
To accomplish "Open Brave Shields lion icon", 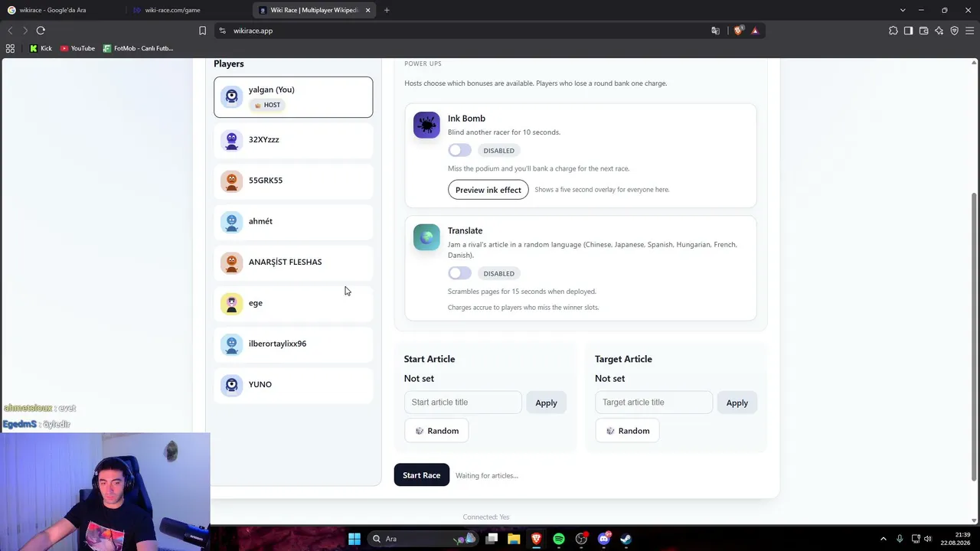I will 738,31.
